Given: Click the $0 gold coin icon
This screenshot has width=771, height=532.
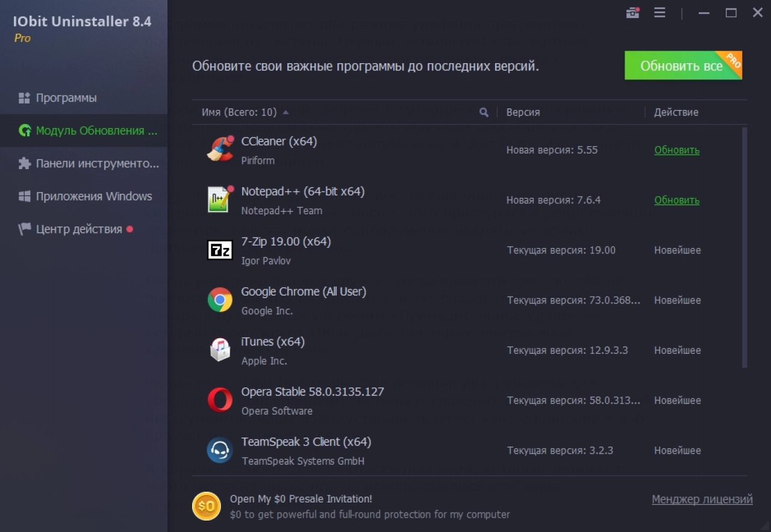Looking at the screenshot, I should point(207,506).
